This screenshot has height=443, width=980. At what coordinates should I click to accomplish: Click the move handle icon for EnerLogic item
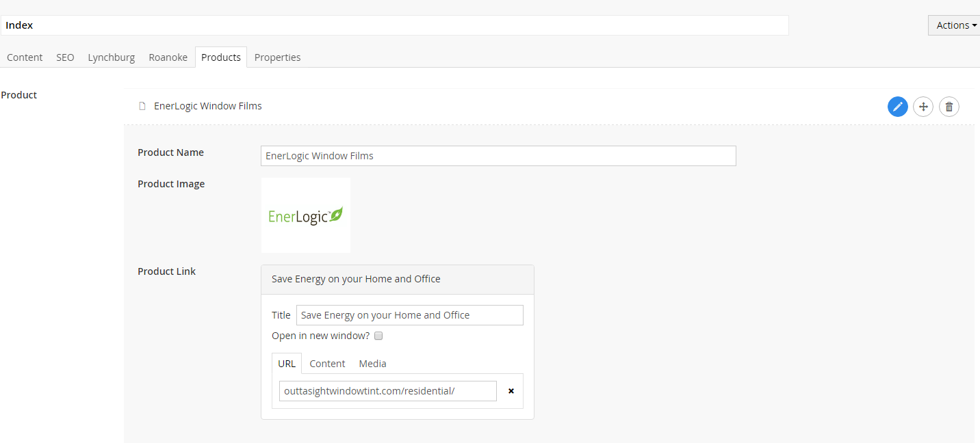(x=923, y=107)
